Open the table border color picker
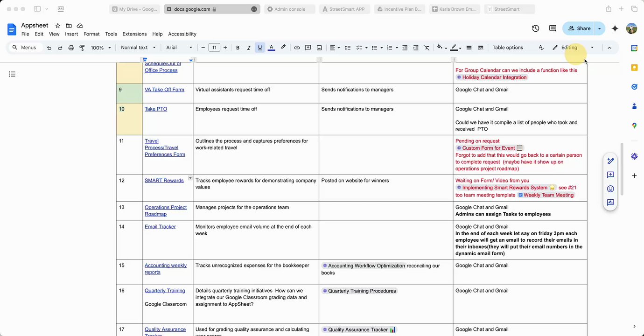Image resolution: width=644 pixels, height=336 pixels. [x=455, y=48]
